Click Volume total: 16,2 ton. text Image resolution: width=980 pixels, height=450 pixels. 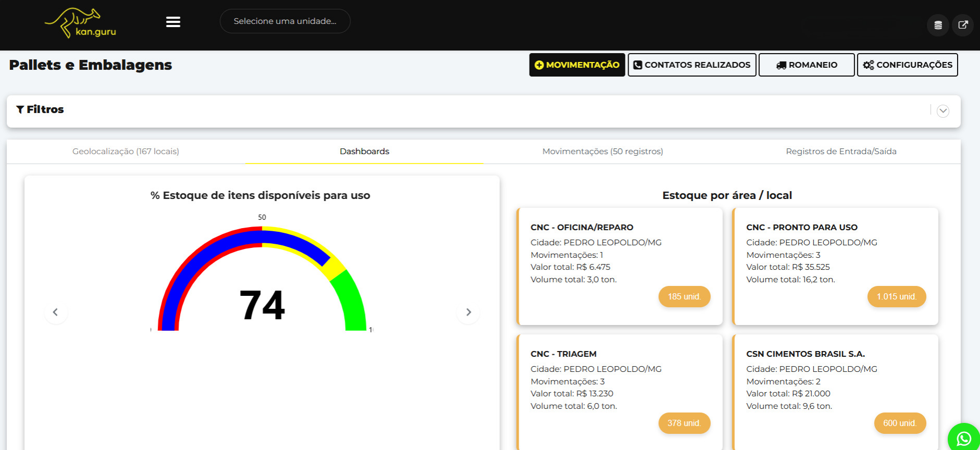790,279
